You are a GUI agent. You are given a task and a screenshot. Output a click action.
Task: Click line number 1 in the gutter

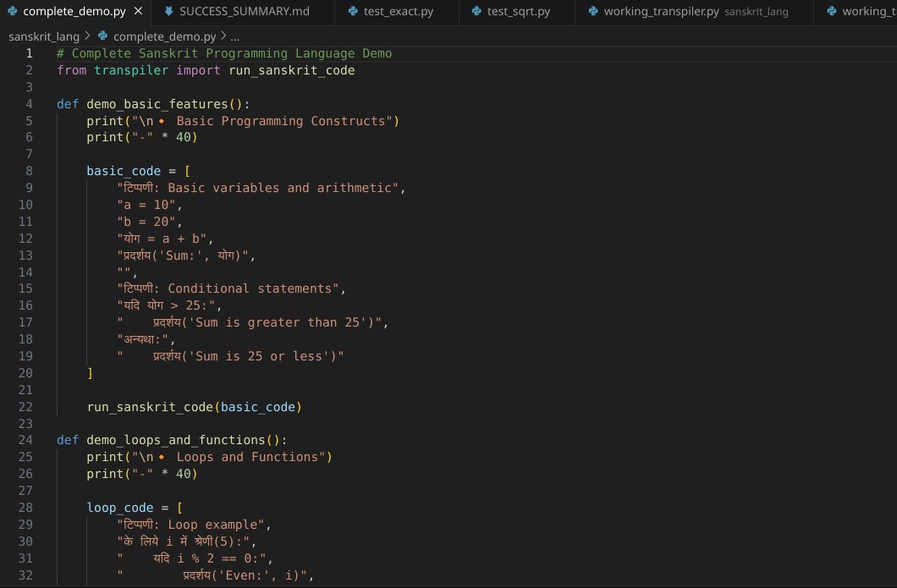[x=29, y=53]
